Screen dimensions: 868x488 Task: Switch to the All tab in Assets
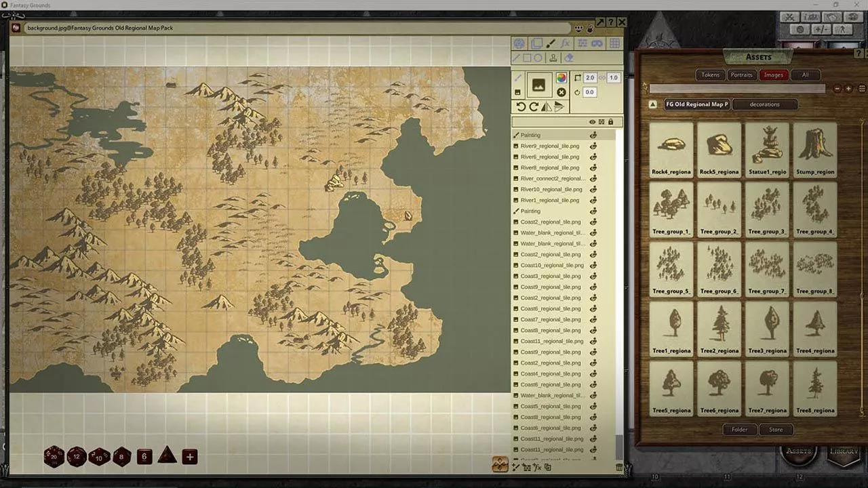click(x=806, y=75)
